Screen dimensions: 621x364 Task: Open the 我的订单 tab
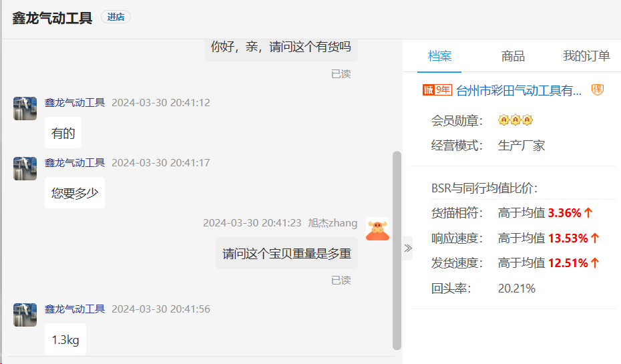click(586, 56)
